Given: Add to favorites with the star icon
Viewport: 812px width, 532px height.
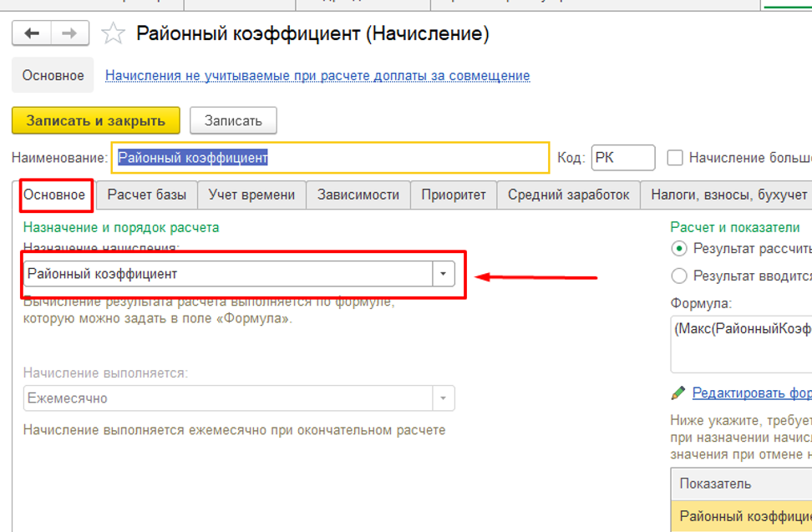Looking at the screenshot, I should click(113, 33).
